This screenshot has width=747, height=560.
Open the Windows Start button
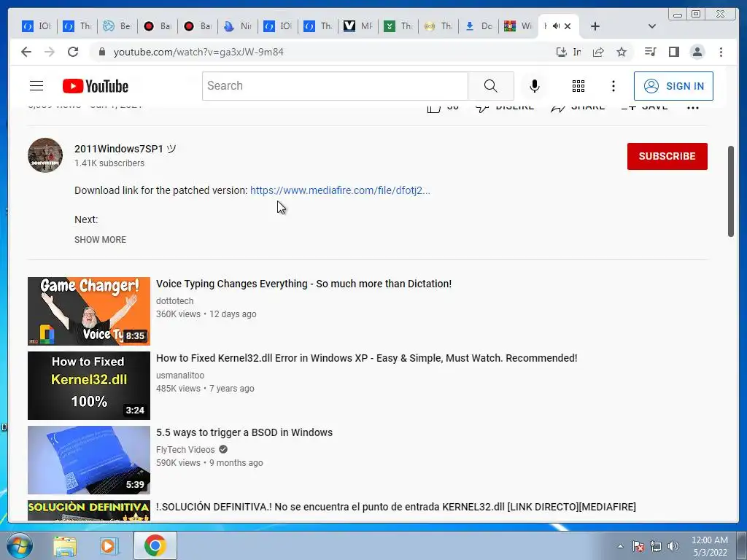(x=19, y=545)
